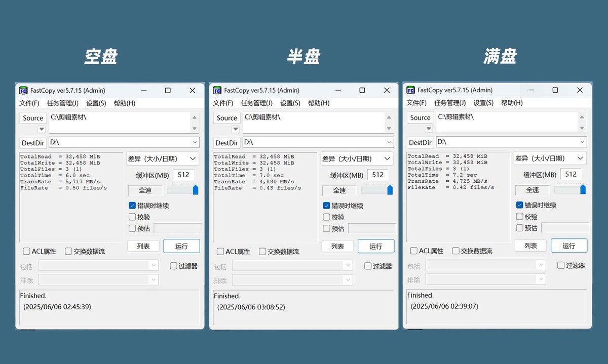Screen dimensions: 608x364
Task: Expand DestDir D:\ combo in 空盘 window
Action: (x=195, y=143)
